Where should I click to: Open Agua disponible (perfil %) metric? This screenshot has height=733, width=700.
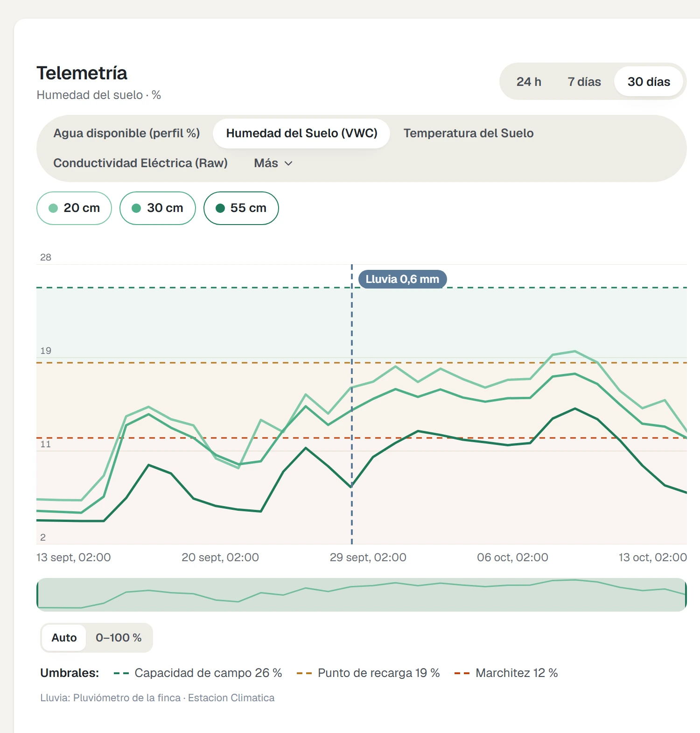click(126, 133)
